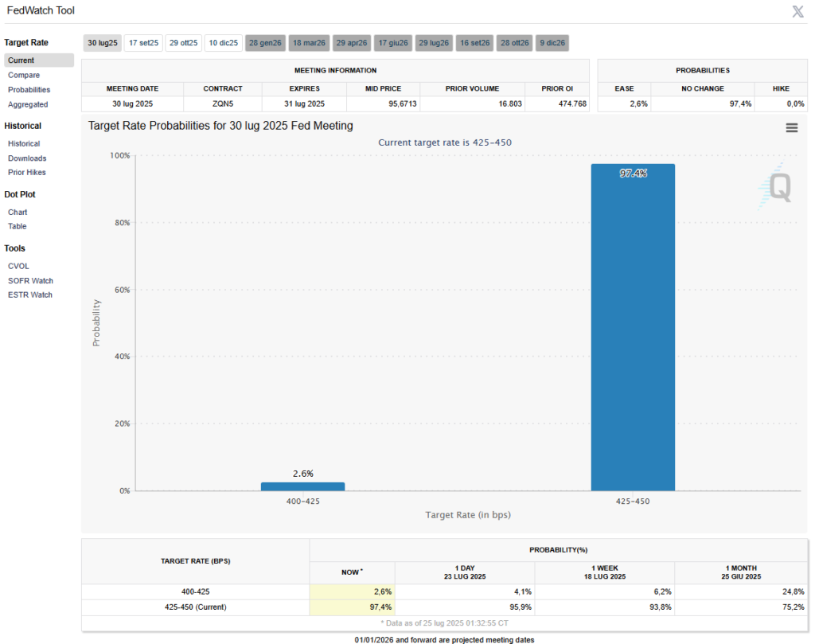This screenshot has height=644, width=815.
Task: Open Prior Hikes in the sidebar
Action: 27,173
